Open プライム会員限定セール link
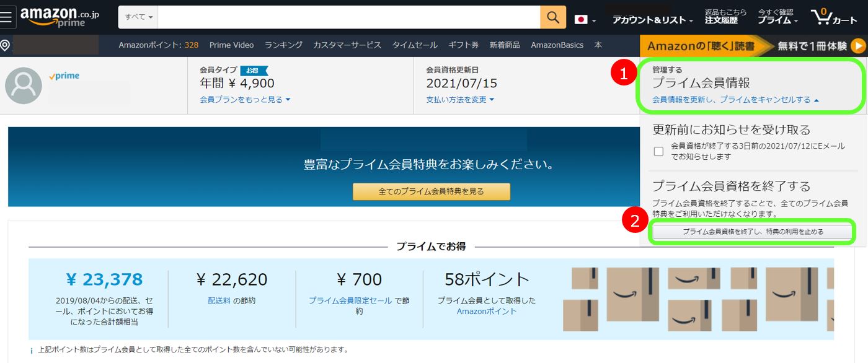The width and height of the screenshot is (868, 363). pyautogui.click(x=350, y=300)
